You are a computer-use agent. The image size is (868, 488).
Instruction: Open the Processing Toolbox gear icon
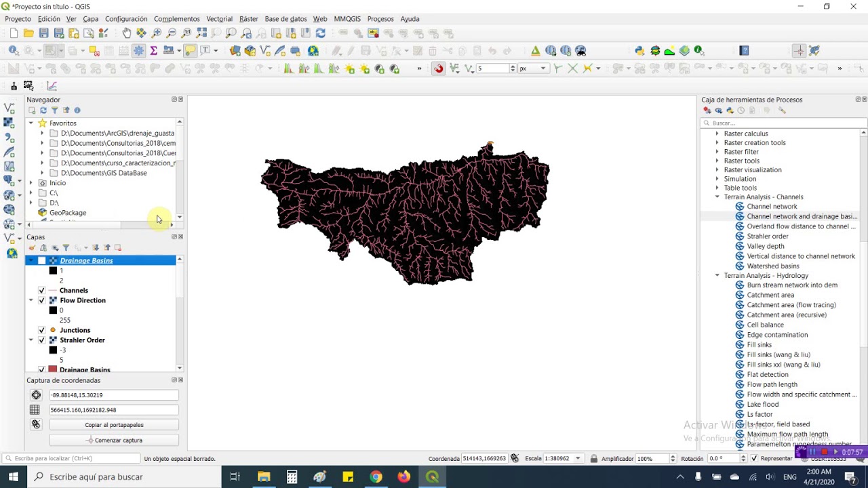[139, 51]
